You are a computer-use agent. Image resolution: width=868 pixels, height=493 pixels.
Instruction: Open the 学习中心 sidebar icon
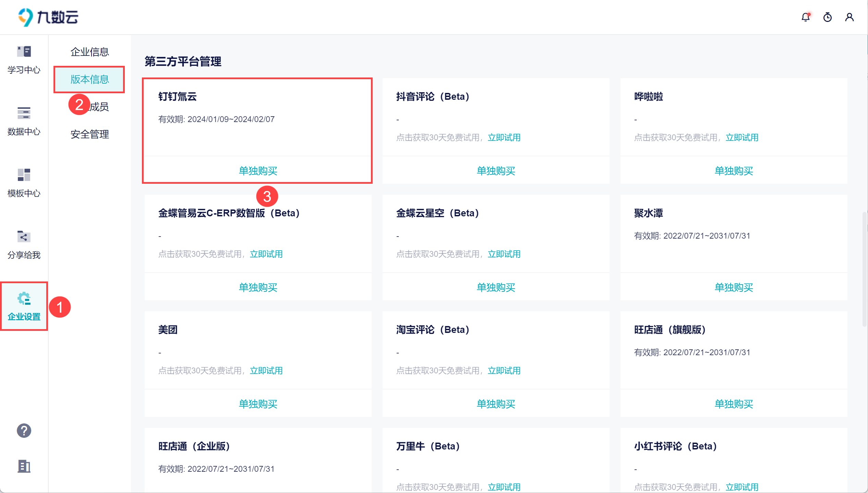[x=24, y=52]
